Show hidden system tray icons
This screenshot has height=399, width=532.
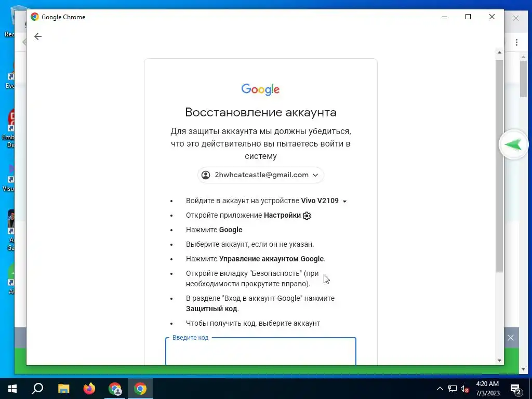coord(440,389)
